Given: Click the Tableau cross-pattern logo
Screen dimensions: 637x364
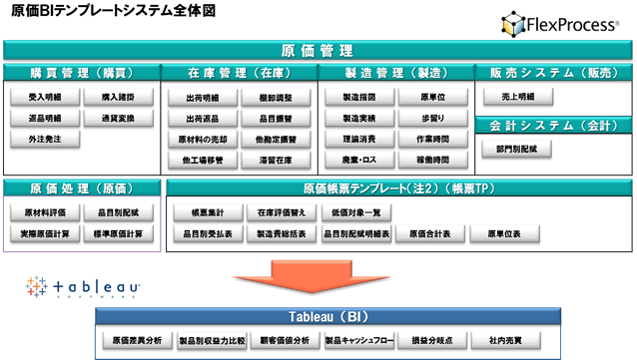Looking at the screenshot, I should tap(36, 286).
